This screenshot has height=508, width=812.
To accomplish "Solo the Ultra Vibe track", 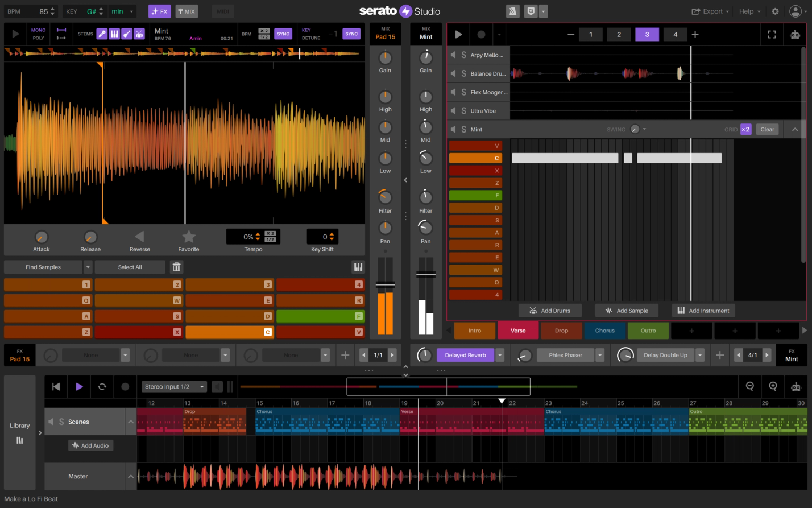I will pyautogui.click(x=463, y=110).
